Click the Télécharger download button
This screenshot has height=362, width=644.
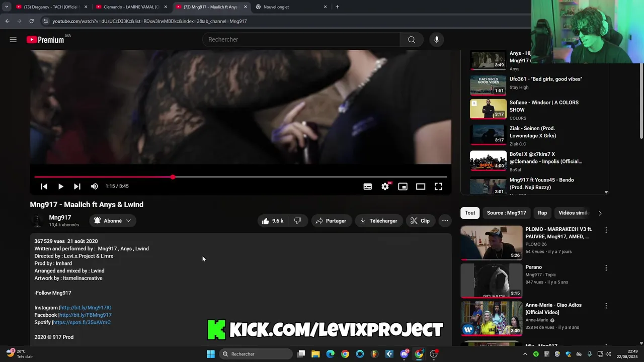point(378,221)
